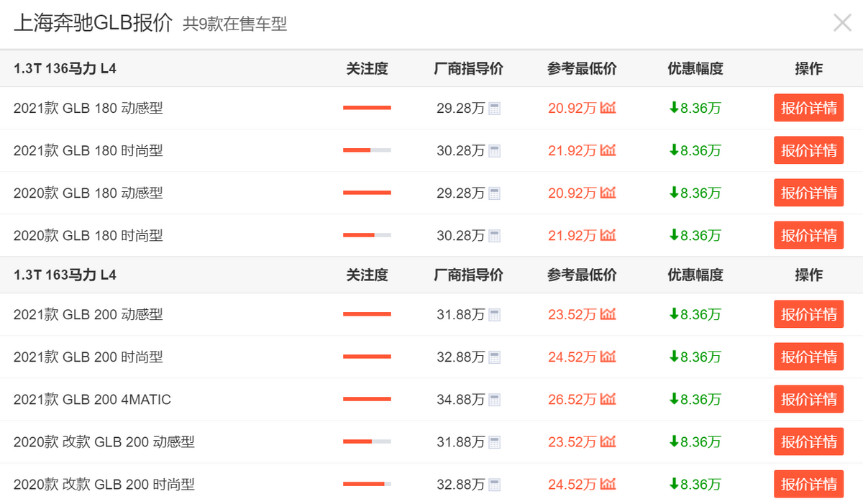Open calculator icon for 2020款 改款 GLB 200 时尚型
Viewport: 863px width, 504px height.
[495, 485]
